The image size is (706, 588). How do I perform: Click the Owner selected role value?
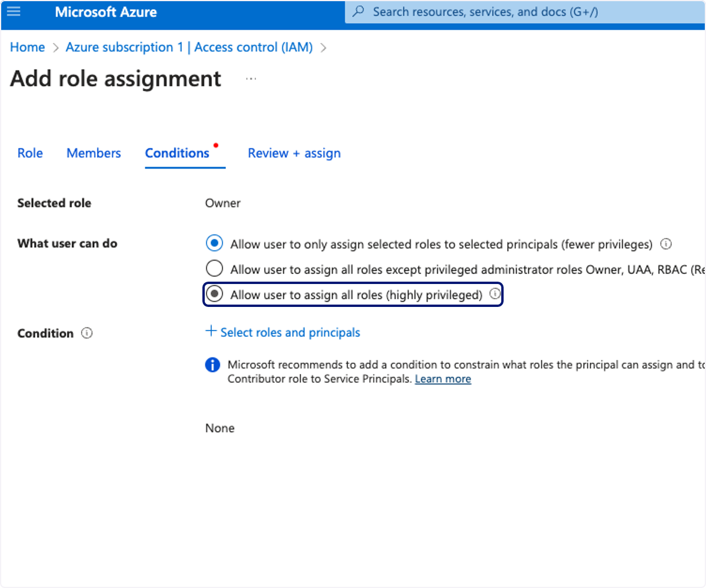coord(223,203)
